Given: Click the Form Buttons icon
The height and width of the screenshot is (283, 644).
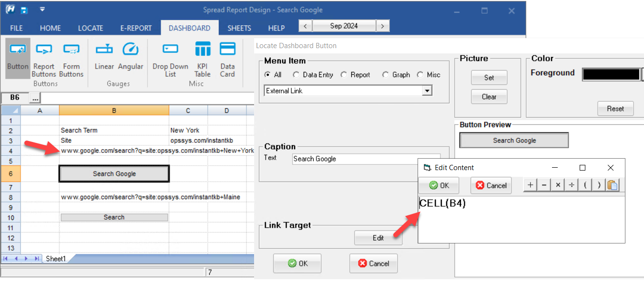Looking at the screenshot, I should point(71,57).
